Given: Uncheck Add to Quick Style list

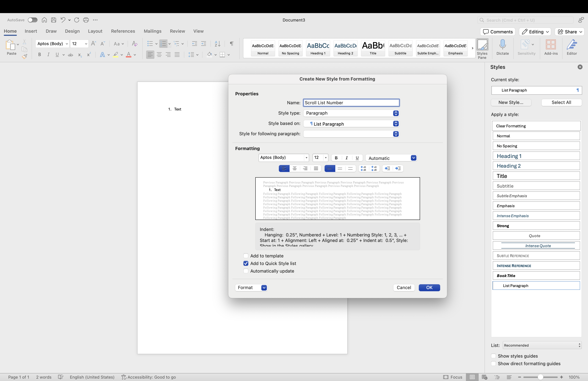Looking at the screenshot, I should pos(246,263).
